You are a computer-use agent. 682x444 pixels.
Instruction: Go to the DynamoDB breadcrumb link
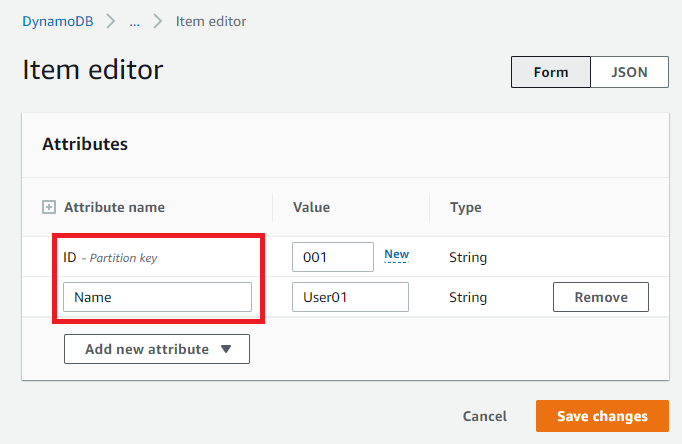coord(58,21)
